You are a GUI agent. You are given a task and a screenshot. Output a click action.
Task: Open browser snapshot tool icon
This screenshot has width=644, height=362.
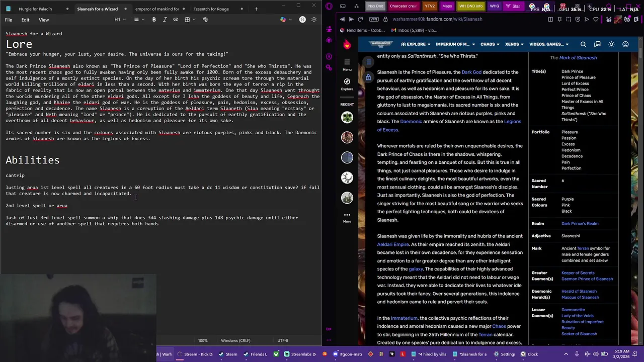pyautogui.click(x=569, y=19)
